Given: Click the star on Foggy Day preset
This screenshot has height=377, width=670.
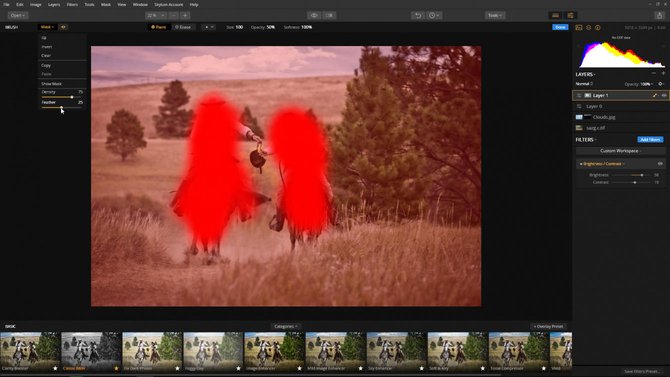Looking at the screenshot, I should tap(238, 368).
